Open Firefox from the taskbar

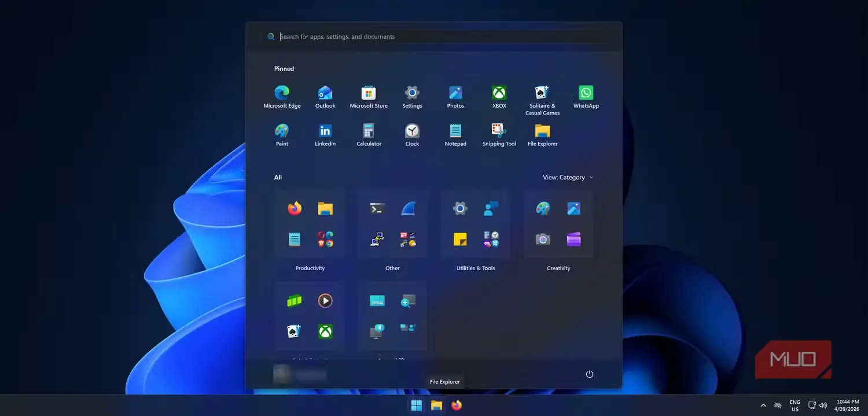457,406
